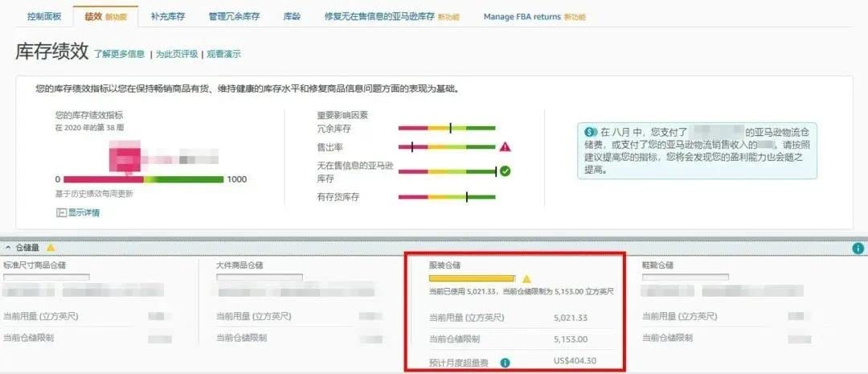
Task: Click the red warning triangle beside 售出率
Action: pos(505,147)
